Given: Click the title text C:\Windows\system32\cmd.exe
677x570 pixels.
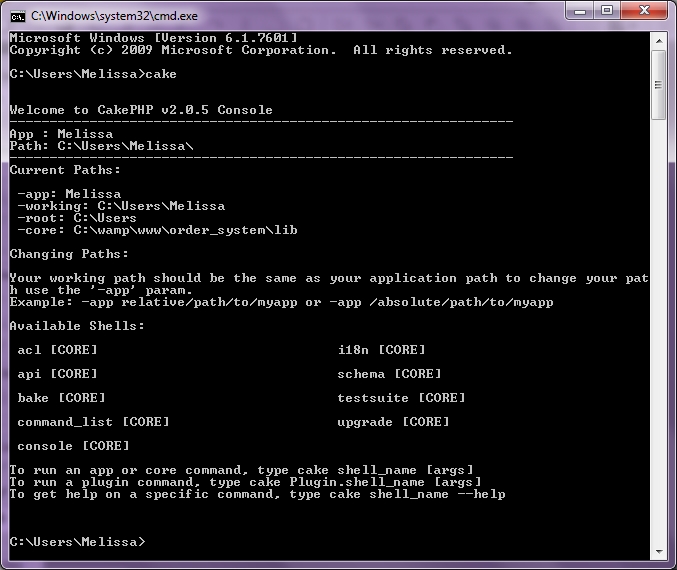Looking at the screenshot, I should 114,16.
